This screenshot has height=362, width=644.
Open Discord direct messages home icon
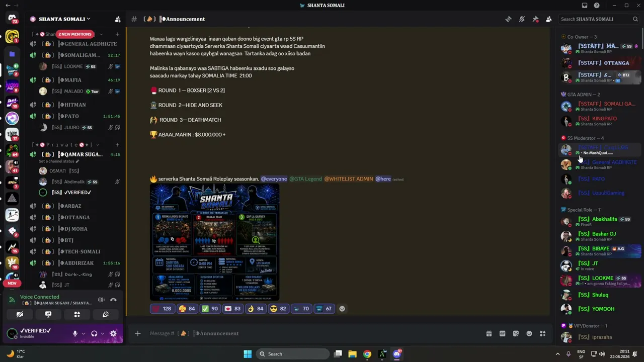point(12,19)
